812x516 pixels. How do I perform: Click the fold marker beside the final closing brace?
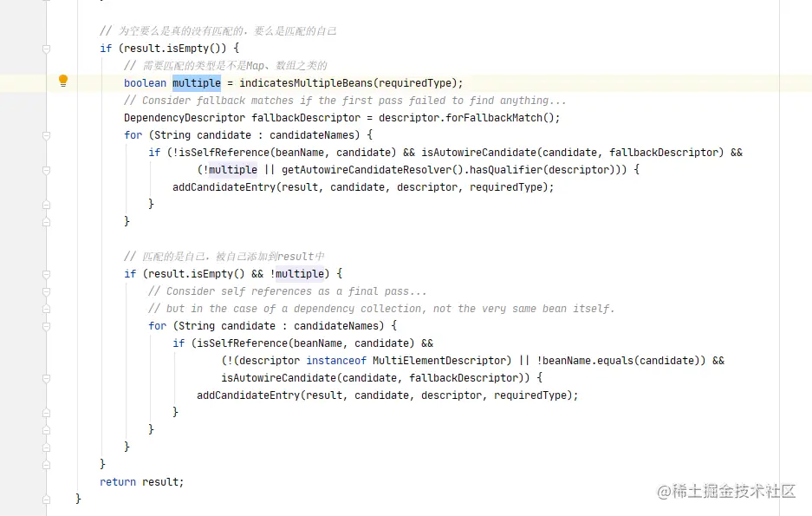click(x=46, y=499)
